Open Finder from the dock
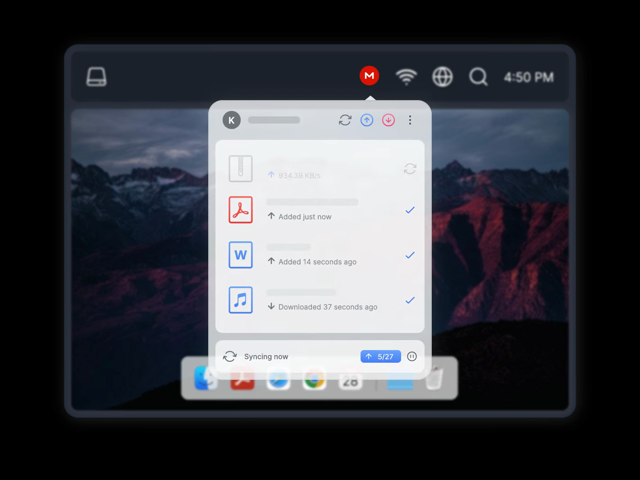Screen dimensions: 640x480 206,378
